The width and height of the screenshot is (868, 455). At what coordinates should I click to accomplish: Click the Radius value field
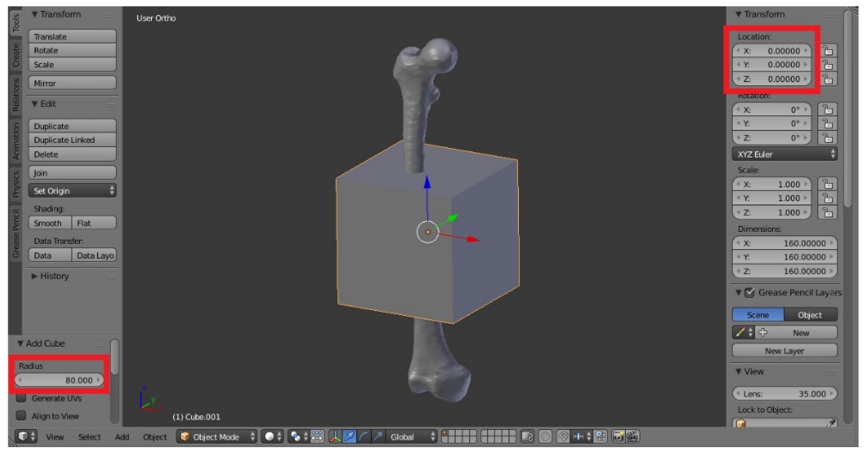tap(59, 380)
